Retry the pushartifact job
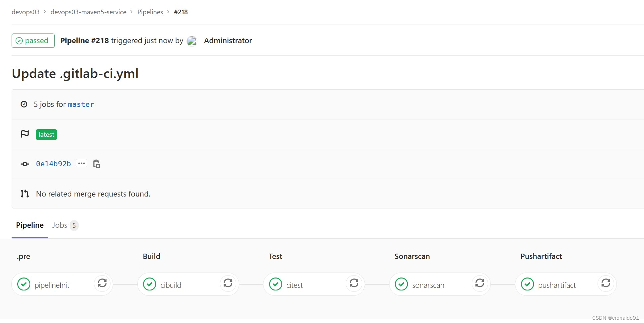The image size is (644, 323). click(606, 284)
